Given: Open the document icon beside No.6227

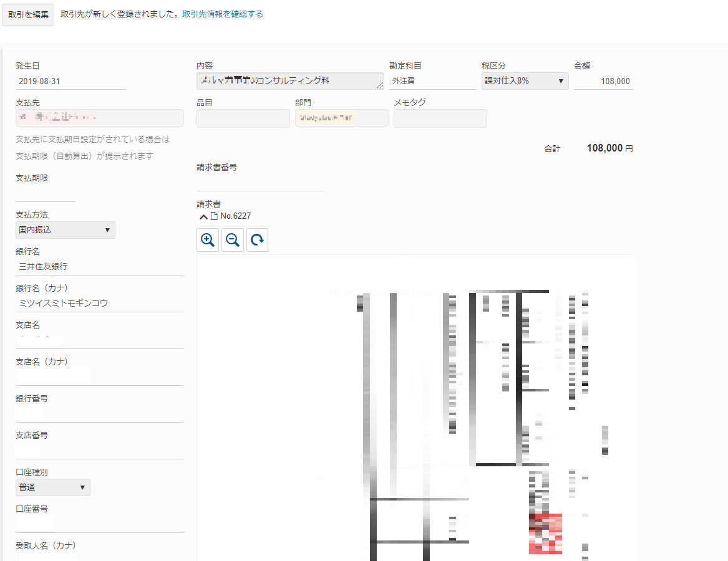Looking at the screenshot, I should [214, 216].
